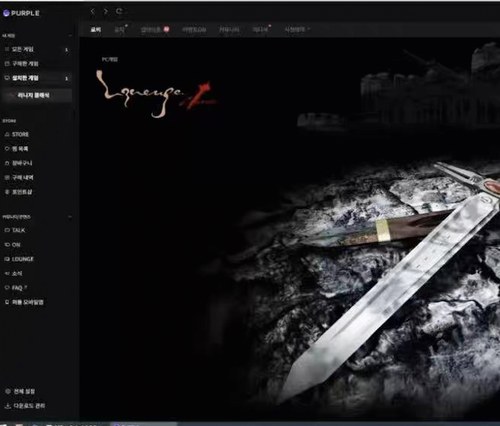This screenshot has height=426, width=500.
Task: Open the STORE page from sidebar
Action: [x=17, y=134]
